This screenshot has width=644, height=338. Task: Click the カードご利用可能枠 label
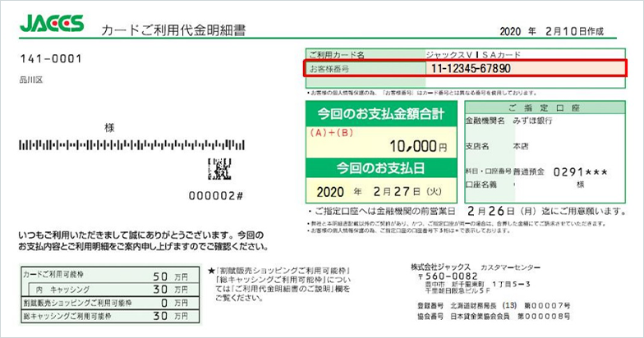point(53,274)
